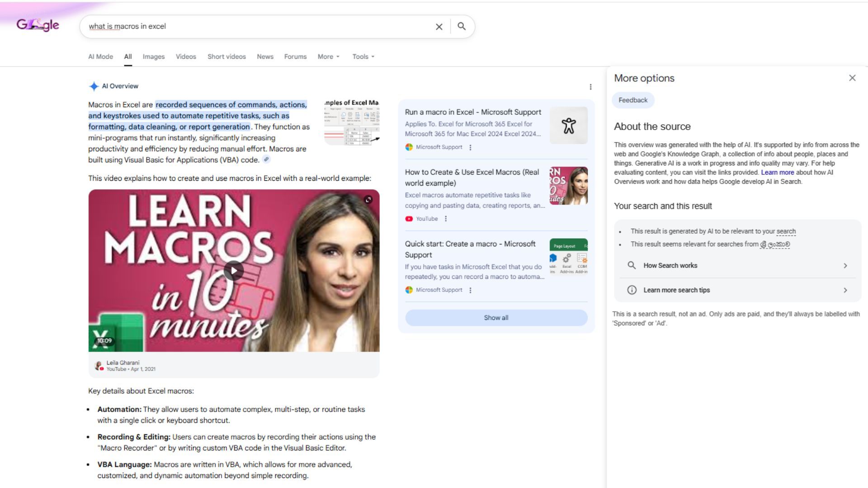Click 'YouTube • Apr 1, 2021' caption
This screenshot has width=868, height=488.
click(x=131, y=369)
